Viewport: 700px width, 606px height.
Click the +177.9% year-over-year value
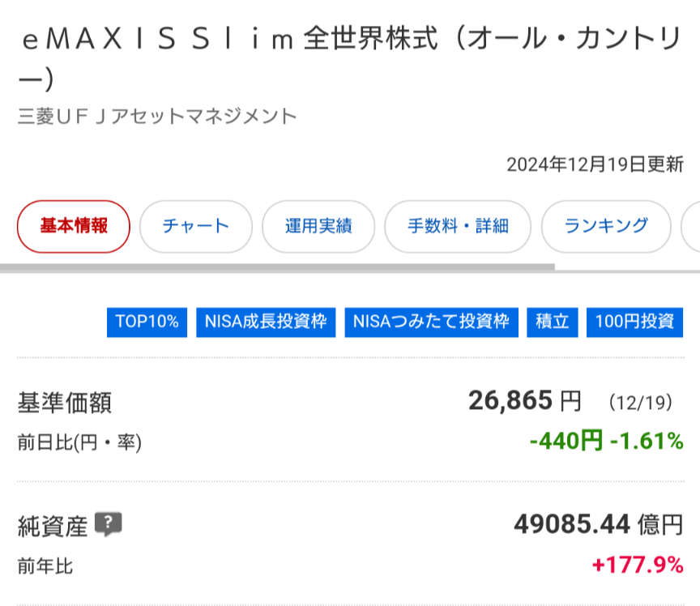point(638,565)
